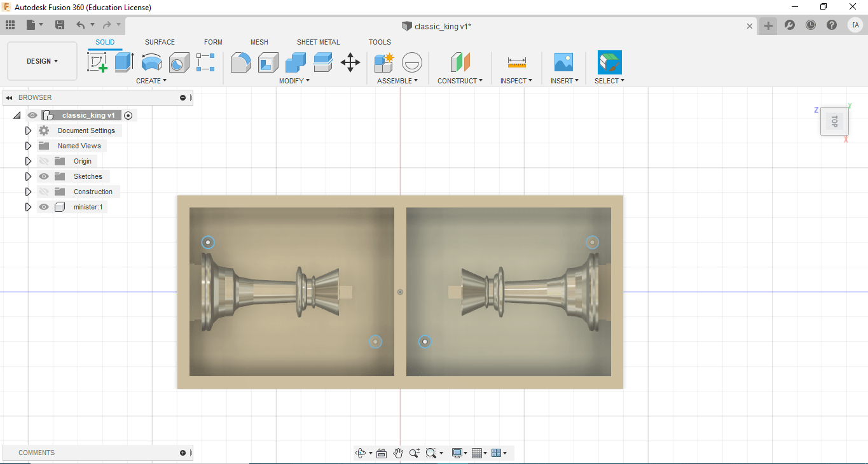Image resolution: width=868 pixels, height=464 pixels.
Task: Select the Rectangular Pattern tool
Action: (x=205, y=62)
